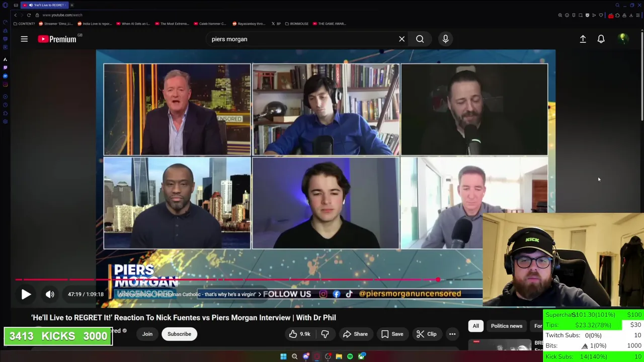Share this video
The image size is (644, 362).
point(355,334)
